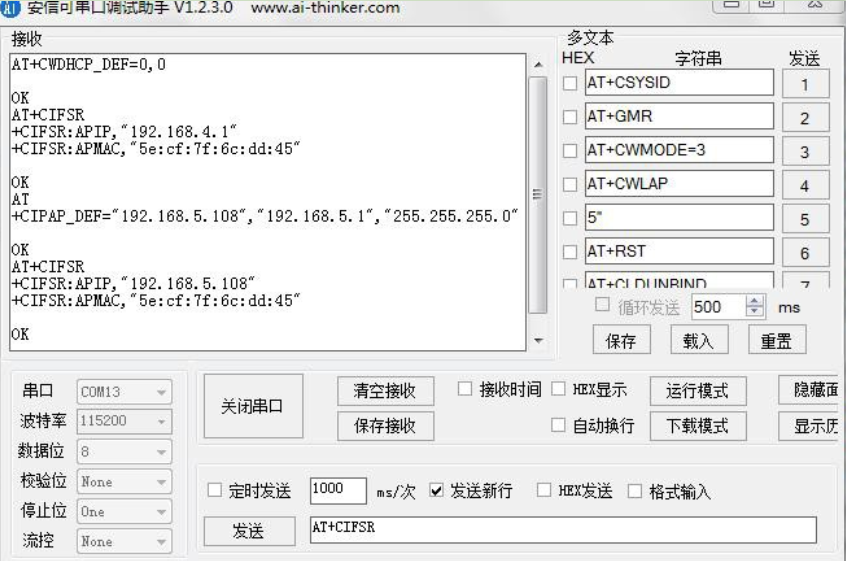Uncheck the 发送新行 option
Viewport: 846px width, 561px height.
tap(436, 491)
